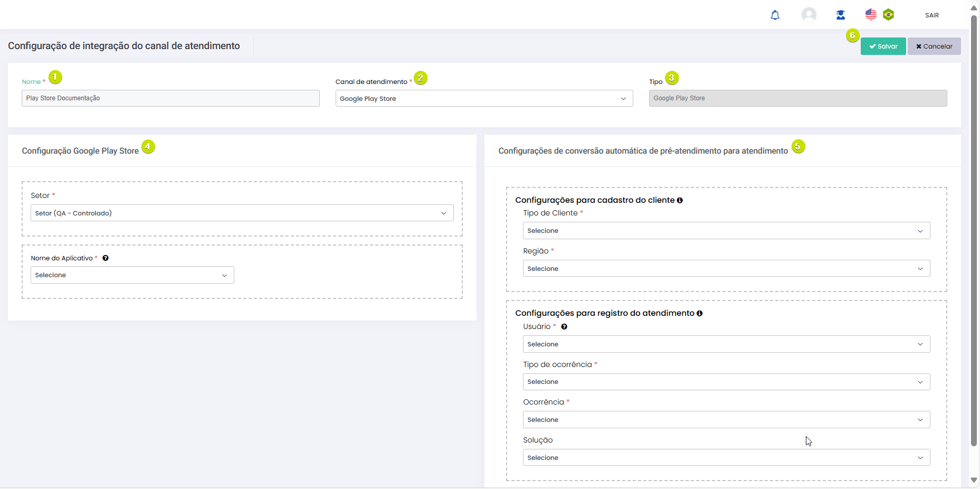Expand the Setor dropdown

pyautogui.click(x=242, y=213)
